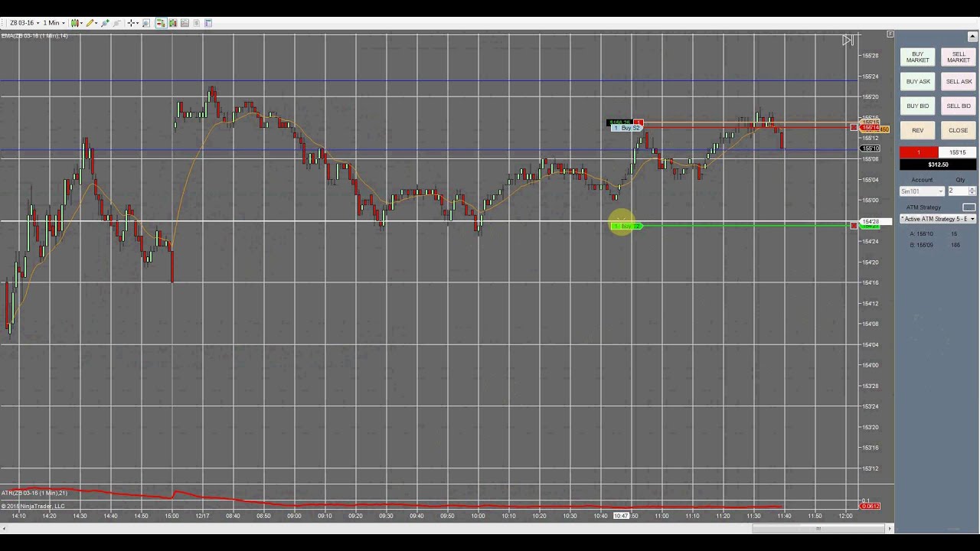Click the BUY MARKET button

pyautogui.click(x=917, y=57)
